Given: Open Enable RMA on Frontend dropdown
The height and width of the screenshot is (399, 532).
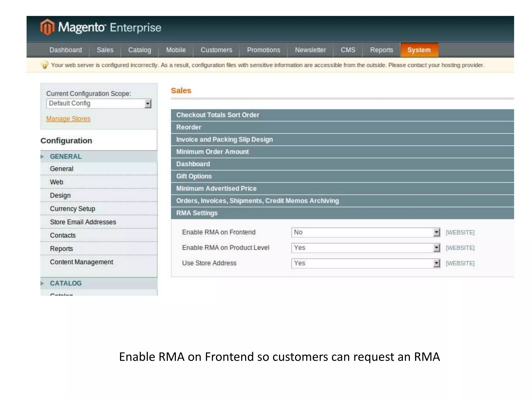Looking at the screenshot, I should (366, 232).
